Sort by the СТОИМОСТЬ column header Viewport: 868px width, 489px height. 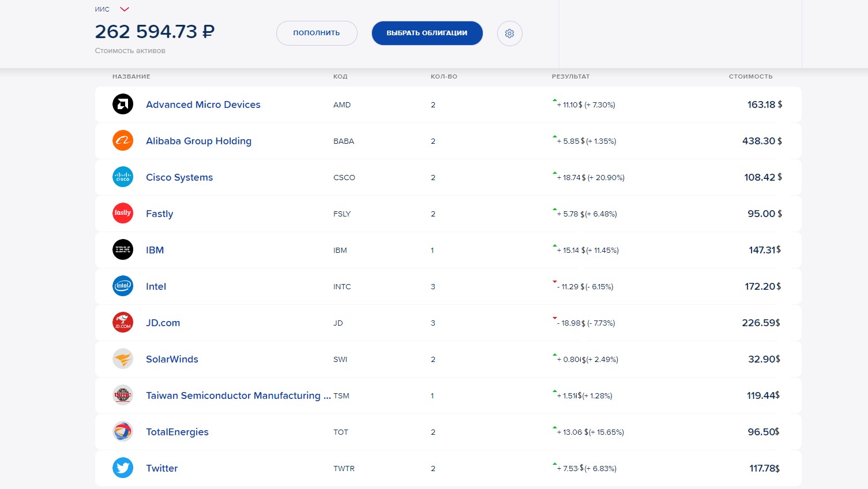pos(750,76)
